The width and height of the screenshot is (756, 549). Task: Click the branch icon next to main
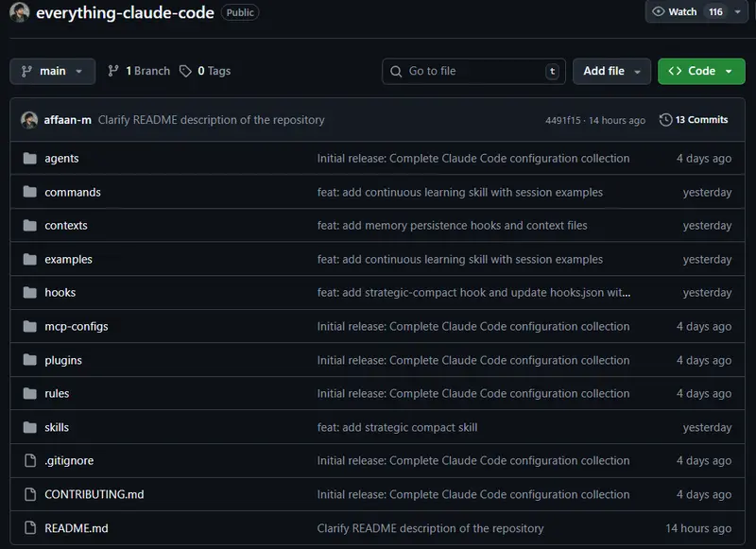tap(112, 71)
